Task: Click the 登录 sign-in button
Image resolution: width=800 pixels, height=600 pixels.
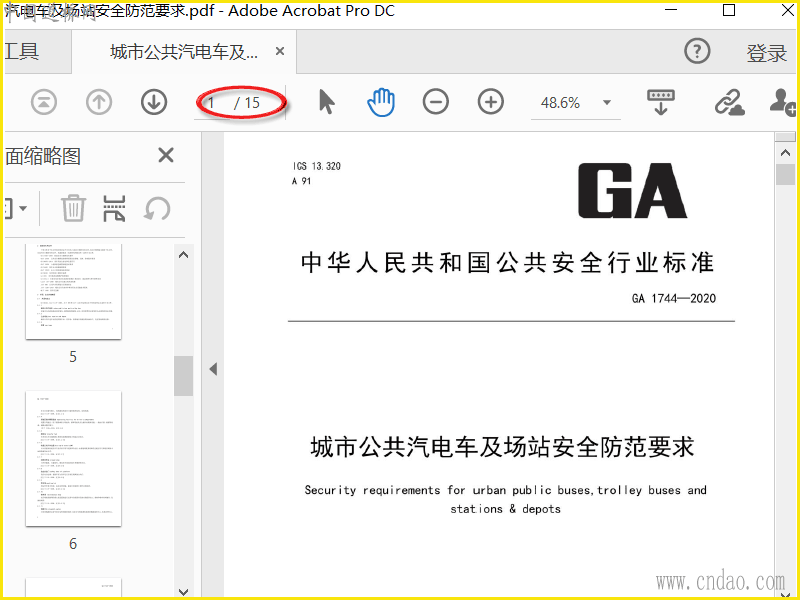Action: click(766, 53)
